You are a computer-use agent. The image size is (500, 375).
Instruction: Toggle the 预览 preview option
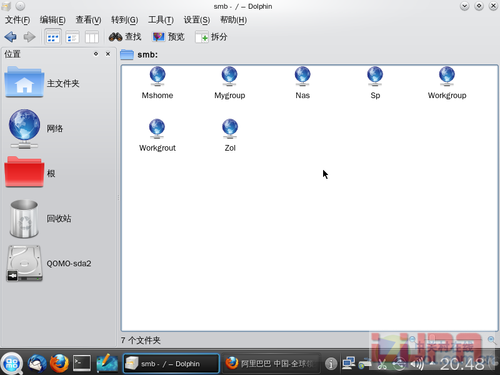click(168, 37)
